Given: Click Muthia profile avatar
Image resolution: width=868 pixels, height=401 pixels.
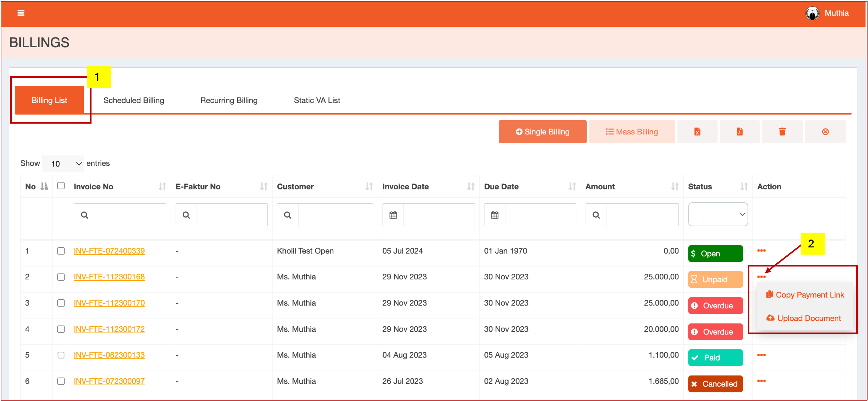Looking at the screenshot, I should tap(812, 13).
